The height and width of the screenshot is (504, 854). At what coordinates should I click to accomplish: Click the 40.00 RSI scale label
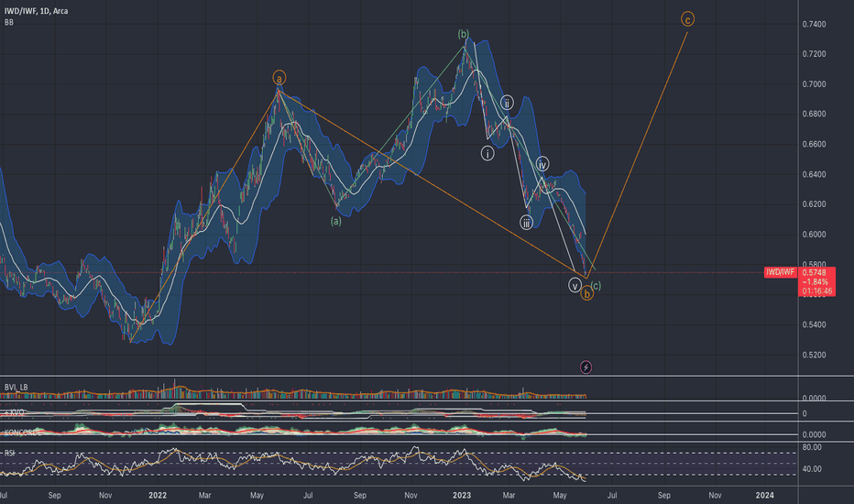[812, 468]
